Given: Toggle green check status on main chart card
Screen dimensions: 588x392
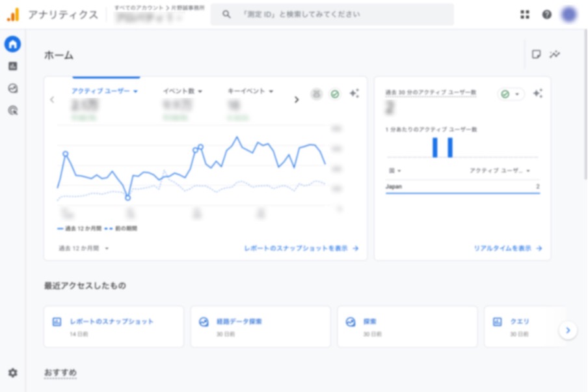Looking at the screenshot, I should pyautogui.click(x=335, y=94).
